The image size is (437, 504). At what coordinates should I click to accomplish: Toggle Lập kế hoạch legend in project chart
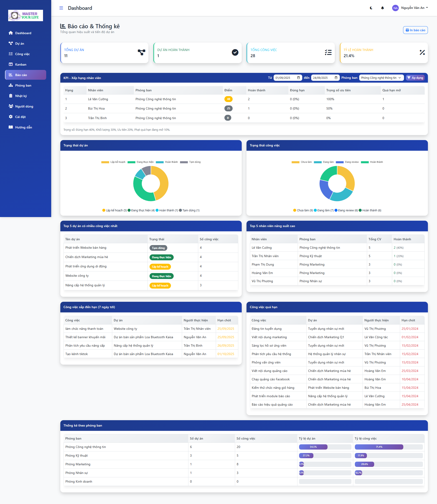tap(113, 162)
